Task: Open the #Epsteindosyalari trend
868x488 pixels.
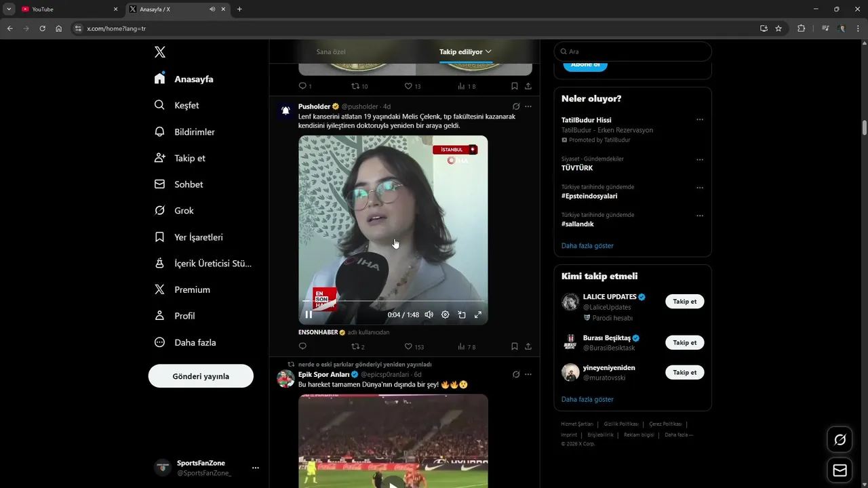Action: coord(589,196)
